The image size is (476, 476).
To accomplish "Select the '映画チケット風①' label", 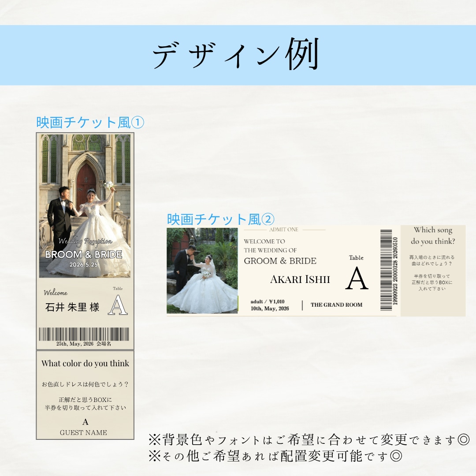I will (x=90, y=123).
